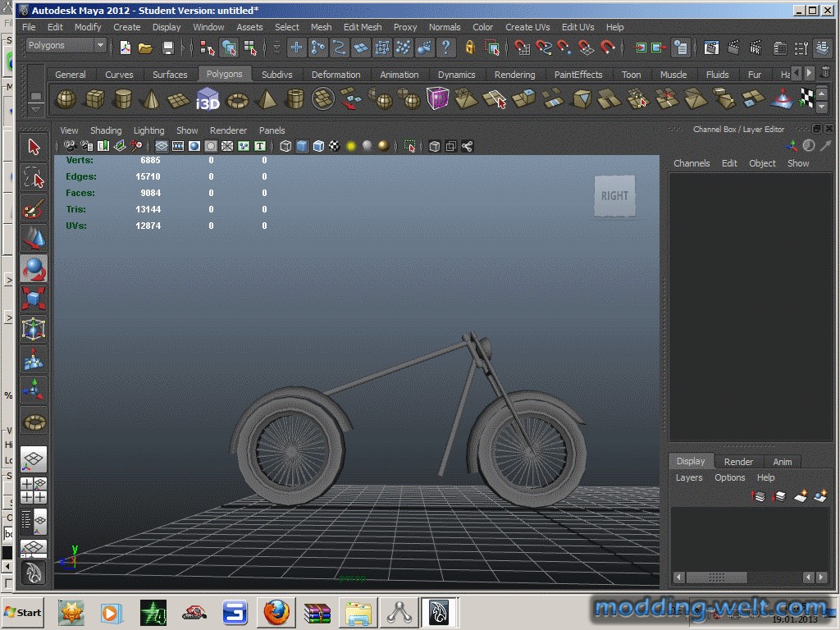This screenshot has height=630, width=840.
Task: Click the RIGHT view cube face
Action: coord(614,196)
